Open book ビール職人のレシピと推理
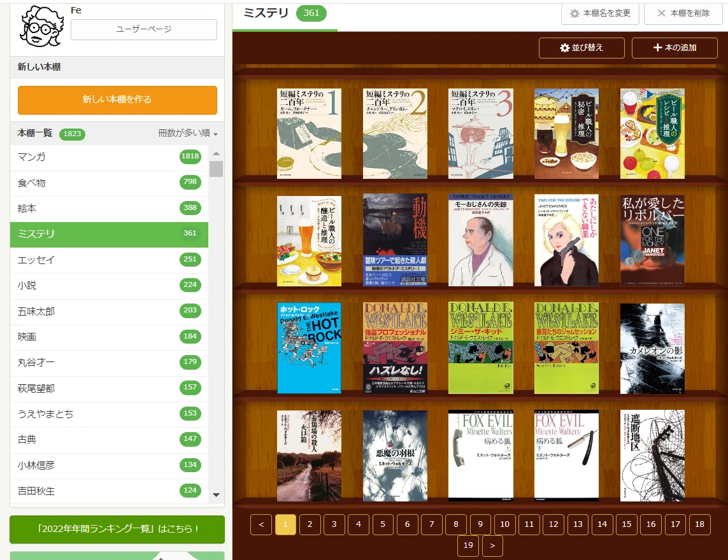 pos(652,134)
